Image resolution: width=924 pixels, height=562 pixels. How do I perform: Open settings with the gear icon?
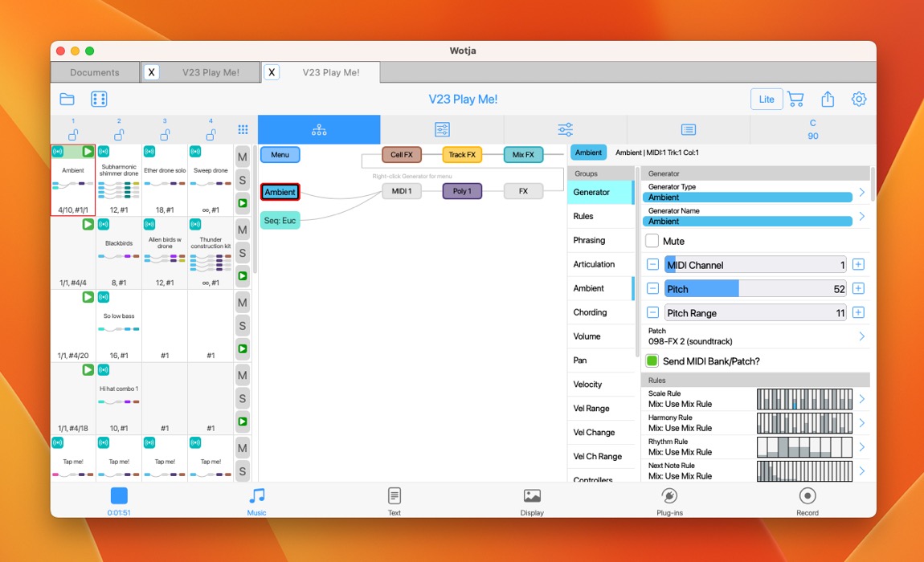(859, 100)
